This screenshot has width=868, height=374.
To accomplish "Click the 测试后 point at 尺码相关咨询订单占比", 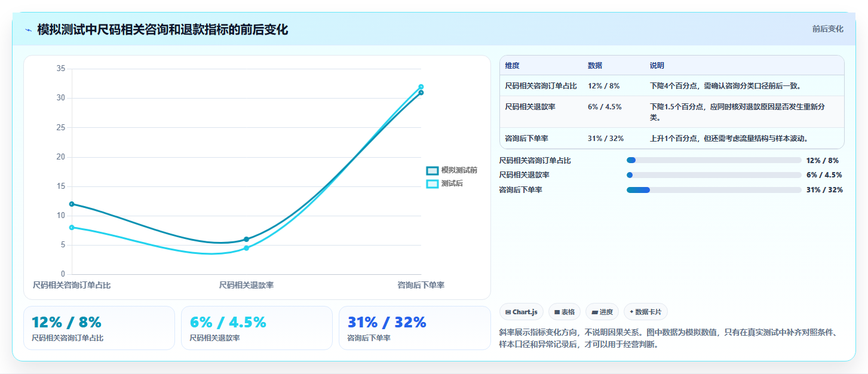I will click(x=72, y=228).
